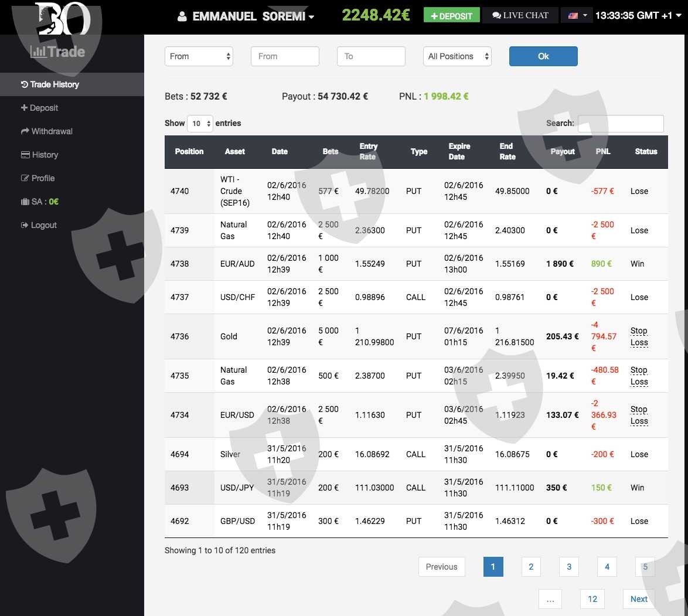Click the green Deposit button in header
Image resolution: width=688 pixels, height=616 pixels.
click(451, 16)
